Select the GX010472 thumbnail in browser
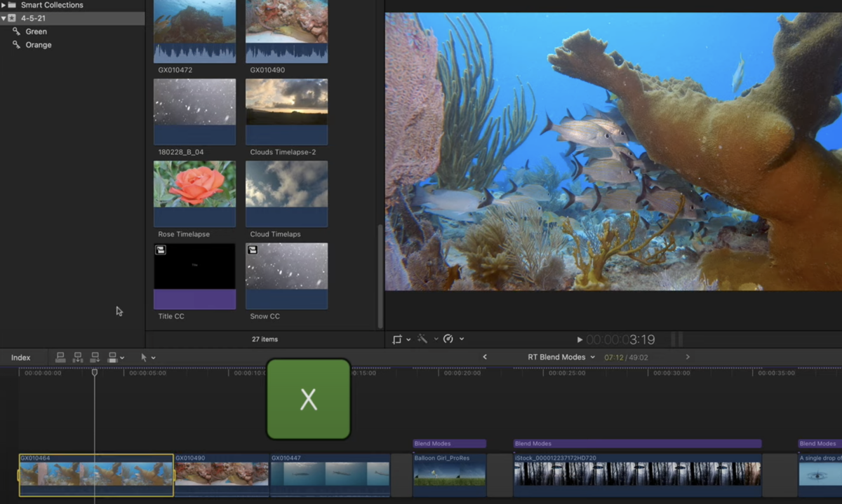842x504 pixels. click(195, 32)
